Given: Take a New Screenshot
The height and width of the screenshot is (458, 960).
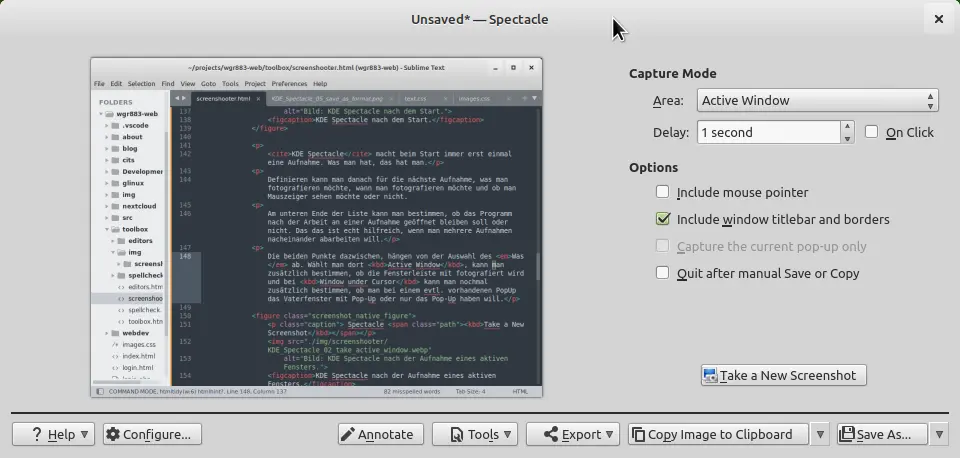Looking at the screenshot, I should [x=783, y=375].
